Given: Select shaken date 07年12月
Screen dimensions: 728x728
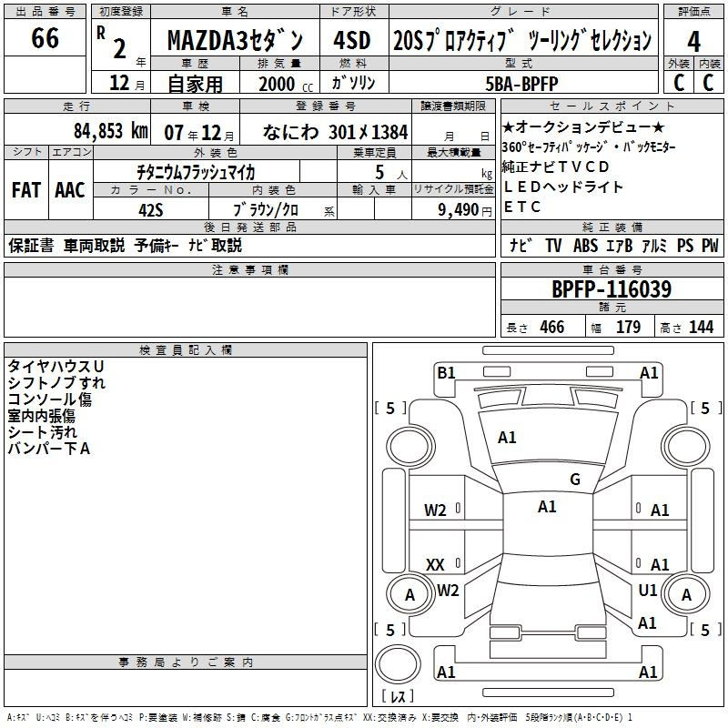Looking at the screenshot, I should coord(199,133).
